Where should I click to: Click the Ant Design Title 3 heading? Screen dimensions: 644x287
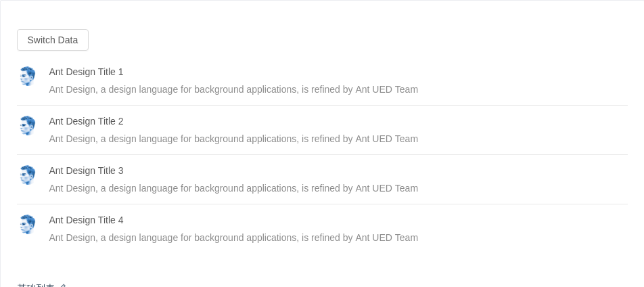pos(86,171)
